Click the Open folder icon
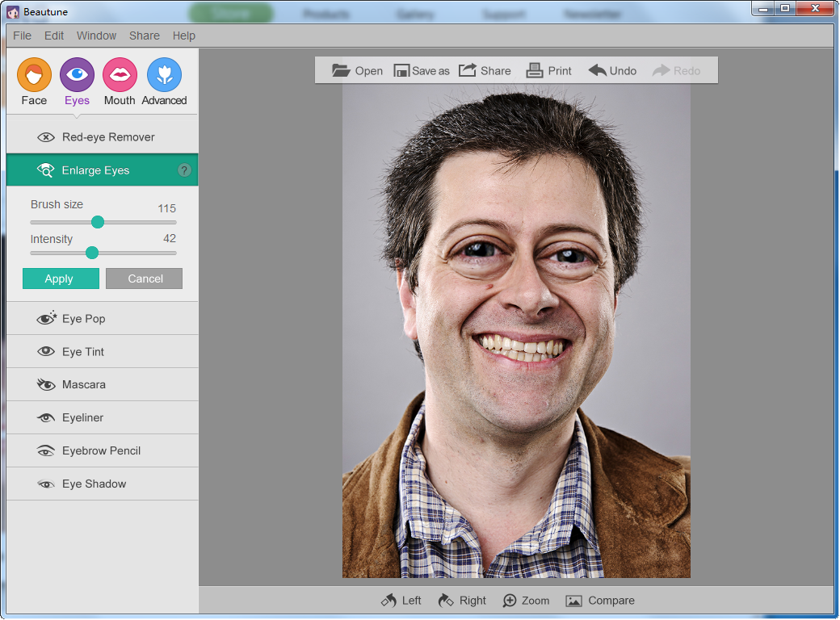This screenshot has height=620, width=840. click(341, 71)
